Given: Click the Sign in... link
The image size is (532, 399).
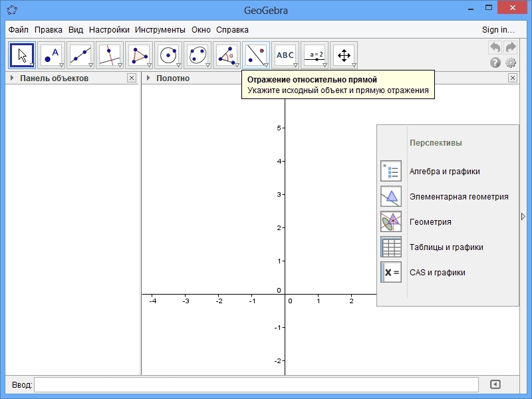Looking at the screenshot, I should pos(498,30).
